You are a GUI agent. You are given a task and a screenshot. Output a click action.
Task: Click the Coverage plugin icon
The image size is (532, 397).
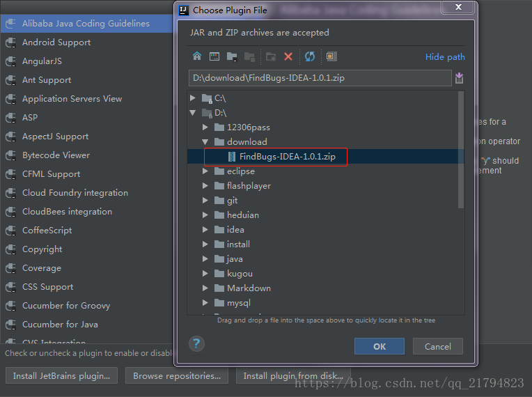(11, 268)
